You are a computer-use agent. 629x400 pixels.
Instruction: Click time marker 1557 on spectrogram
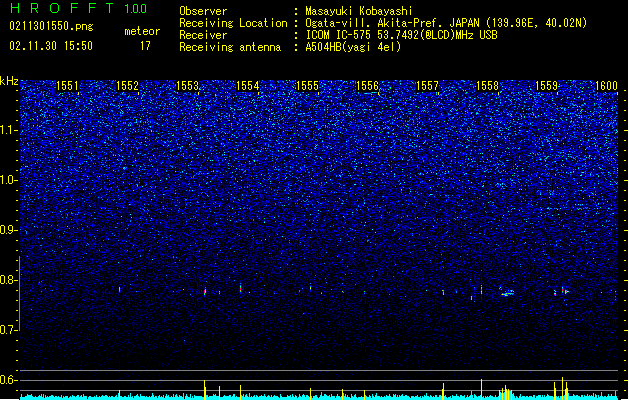click(428, 86)
